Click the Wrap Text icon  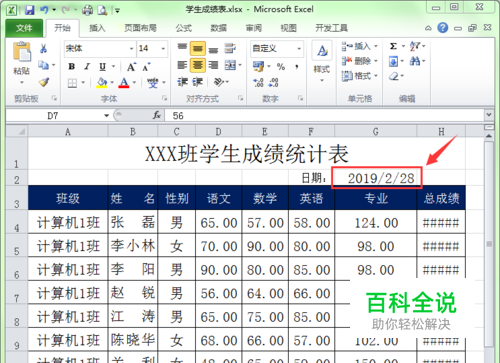point(230,49)
